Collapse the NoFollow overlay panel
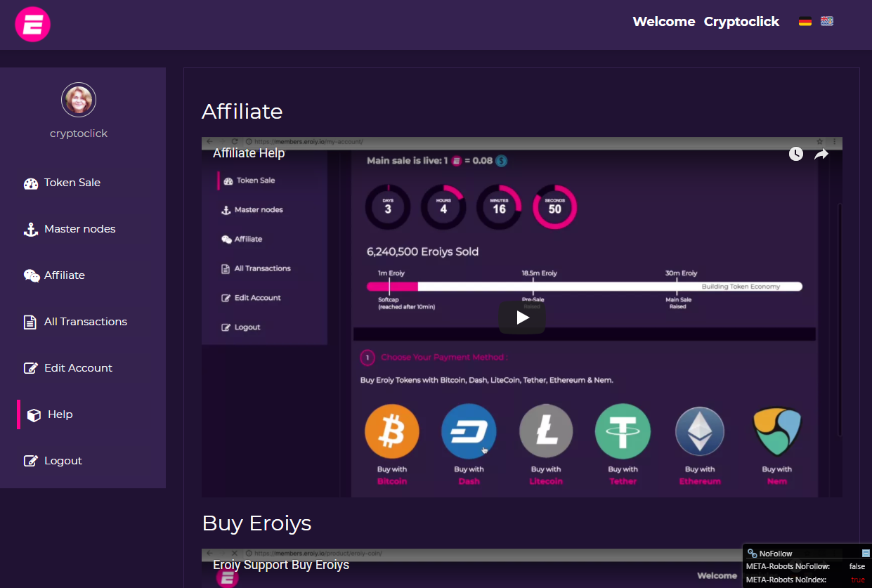Screen dimensions: 872x588 click(866, 554)
